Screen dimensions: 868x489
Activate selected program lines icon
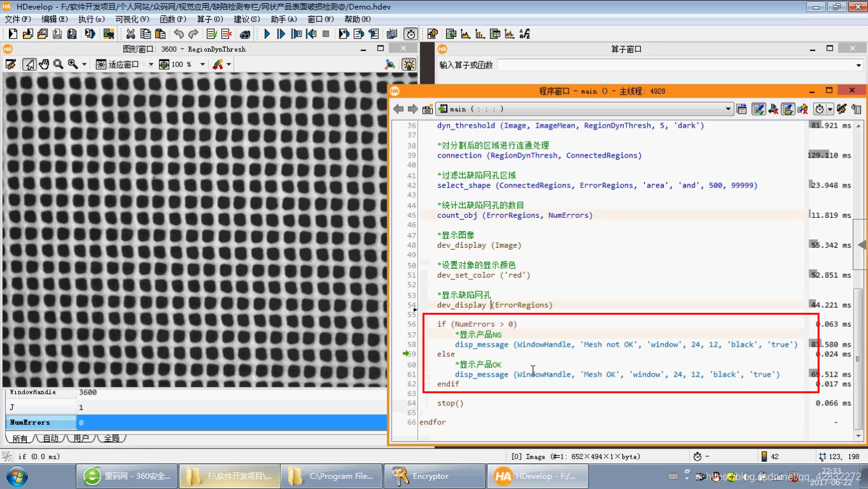click(x=212, y=34)
